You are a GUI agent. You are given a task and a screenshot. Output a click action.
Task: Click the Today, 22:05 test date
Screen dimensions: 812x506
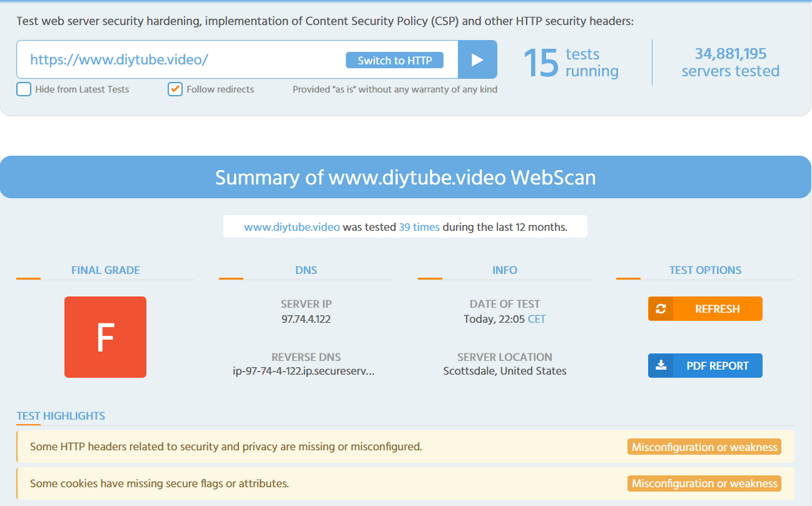coord(494,319)
